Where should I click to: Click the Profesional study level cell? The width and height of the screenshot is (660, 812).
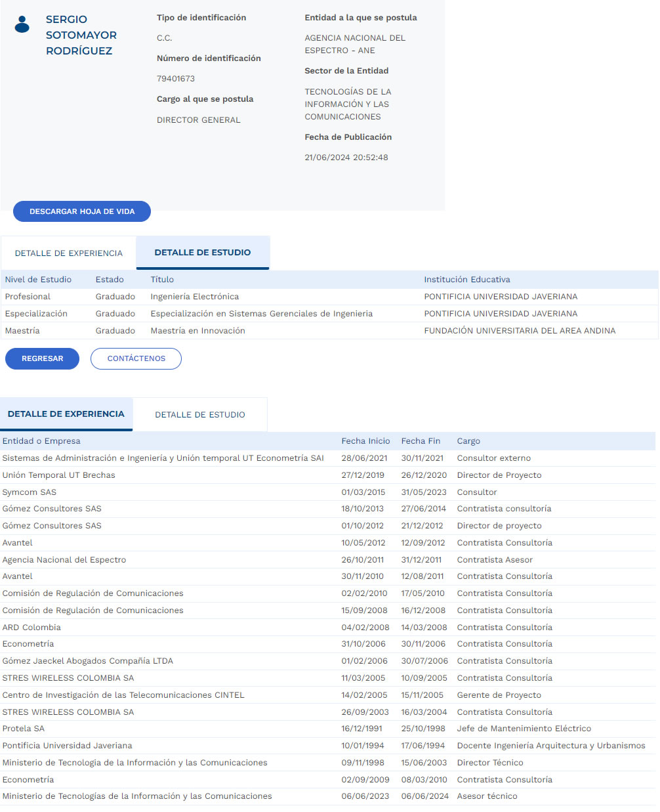[28, 297]
